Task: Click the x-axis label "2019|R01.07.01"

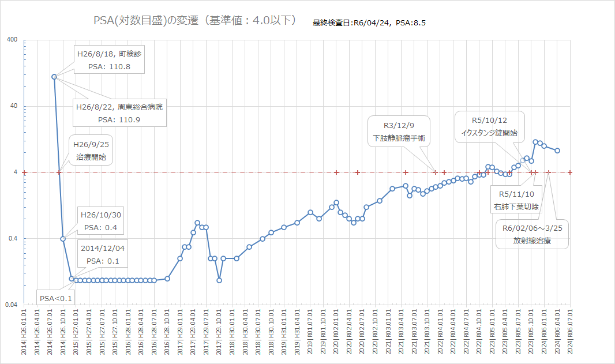Action: [310, 332]
